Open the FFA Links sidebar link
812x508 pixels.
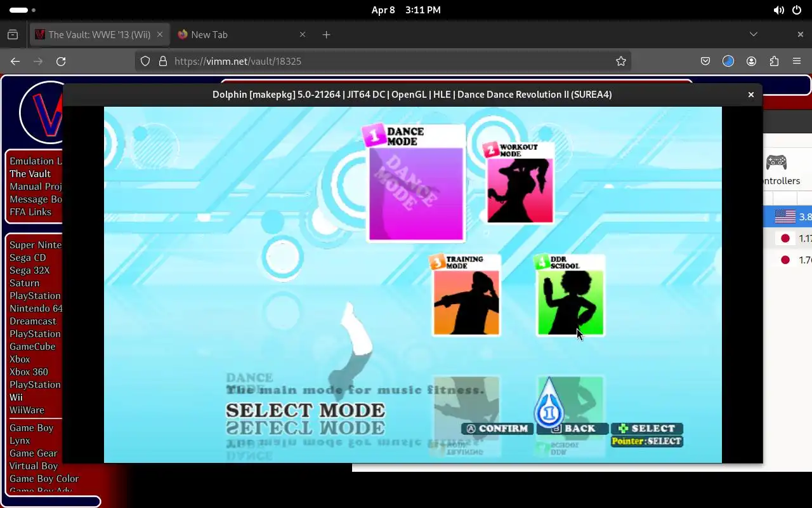pyautogui.click(x=30, y=211)
